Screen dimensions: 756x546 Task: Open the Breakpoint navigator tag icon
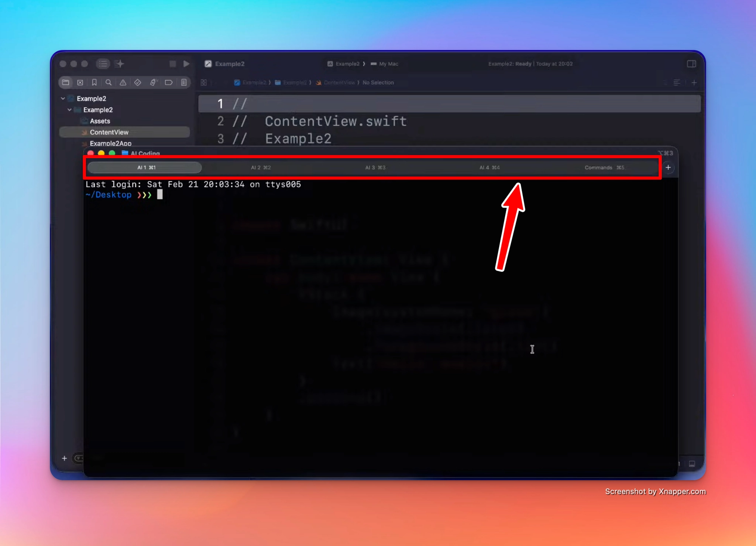point(169,82)
